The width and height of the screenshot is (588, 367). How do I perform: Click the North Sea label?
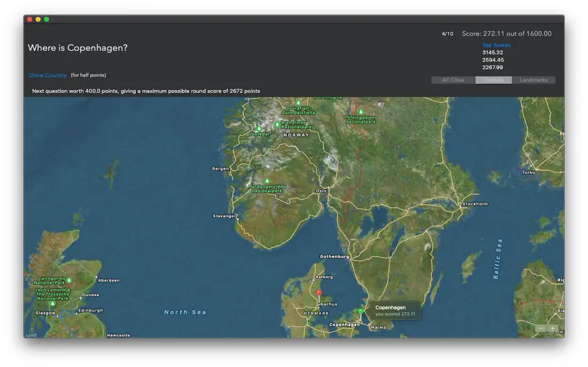(x=185, y=312)
